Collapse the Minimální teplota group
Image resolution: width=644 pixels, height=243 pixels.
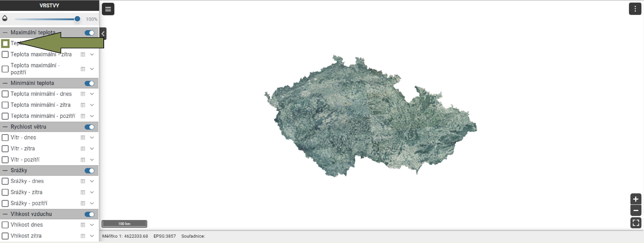click(5, 83)
